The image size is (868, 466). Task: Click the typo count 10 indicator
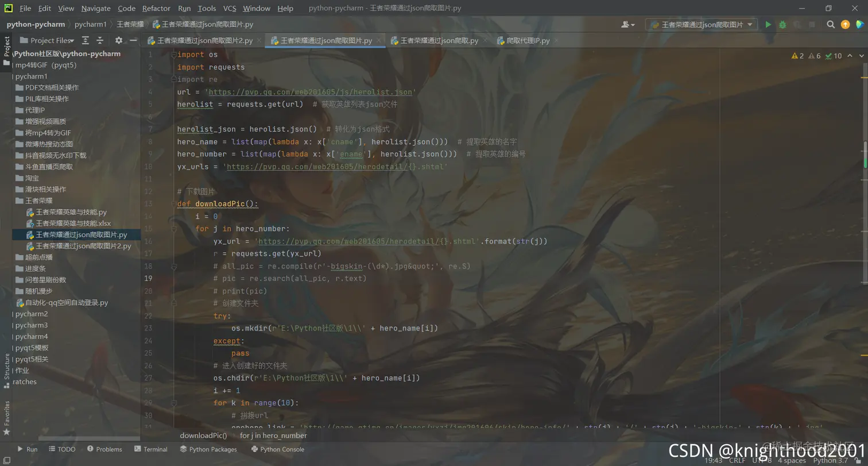pos(834,56)
